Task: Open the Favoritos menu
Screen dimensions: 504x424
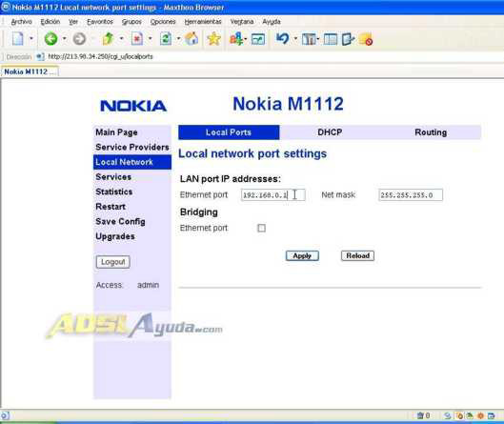Action: click(100, 22)
